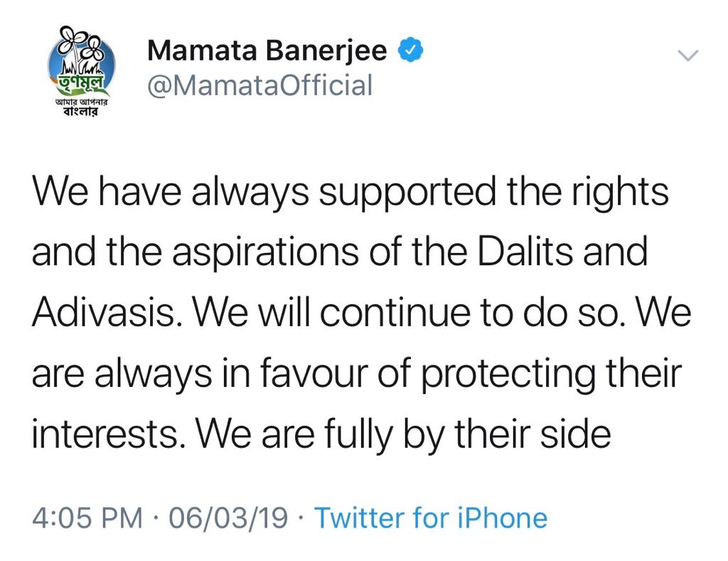728x561 pixels.
Task: Click the blue verified badge
Action: (410, 50)
